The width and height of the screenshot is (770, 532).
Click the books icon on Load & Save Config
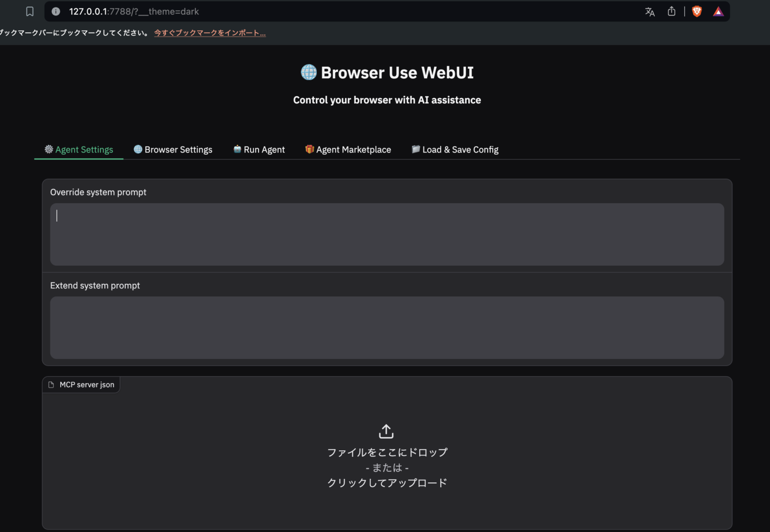416,149
